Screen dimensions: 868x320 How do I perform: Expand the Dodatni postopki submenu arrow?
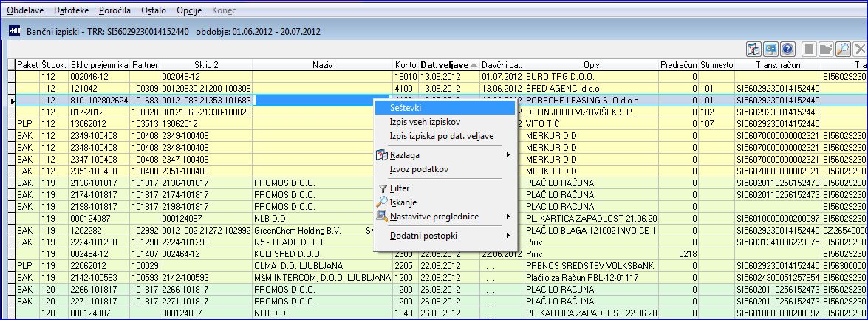[508, 236]
